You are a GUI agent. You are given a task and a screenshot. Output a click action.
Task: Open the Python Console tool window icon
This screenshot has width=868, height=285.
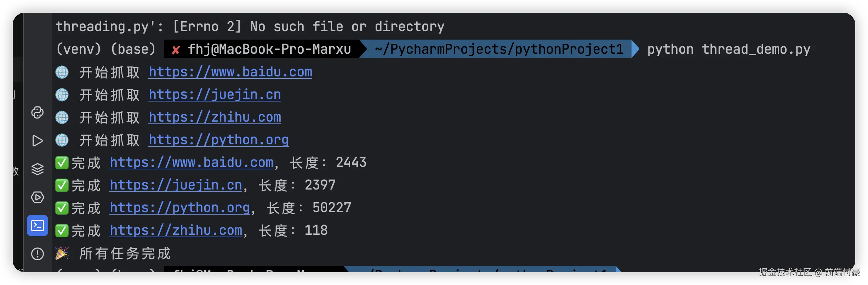click(x=38, y=113)
